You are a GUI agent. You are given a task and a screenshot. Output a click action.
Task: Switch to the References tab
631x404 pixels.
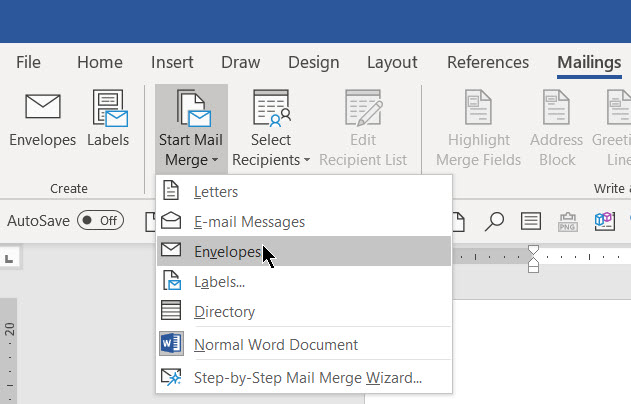488,62
